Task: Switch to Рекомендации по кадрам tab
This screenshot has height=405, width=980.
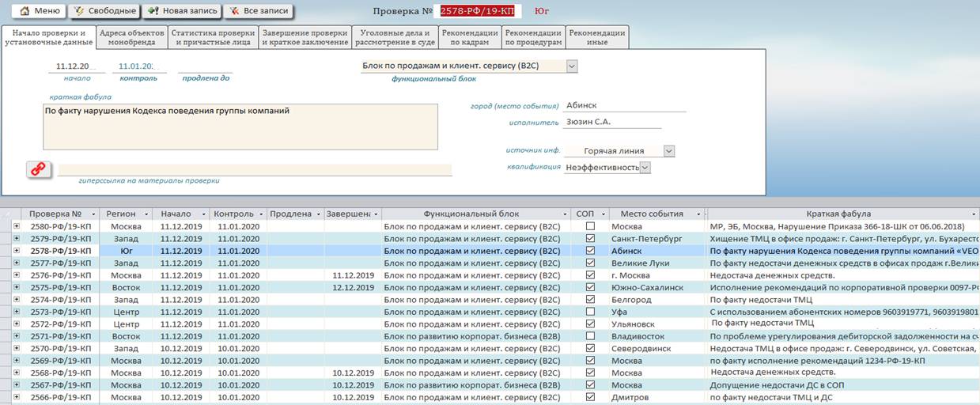Action: (470, 37)
